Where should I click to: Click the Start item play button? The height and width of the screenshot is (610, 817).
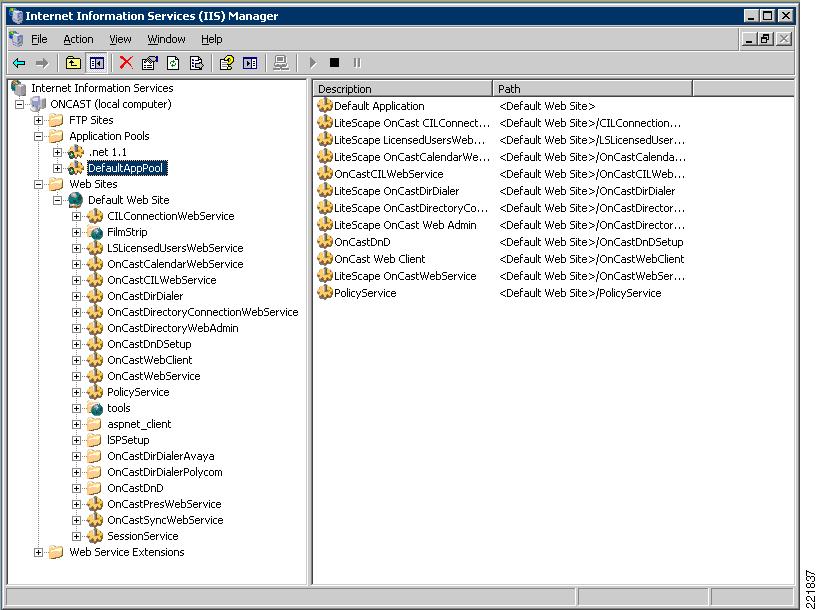(313, 63)
